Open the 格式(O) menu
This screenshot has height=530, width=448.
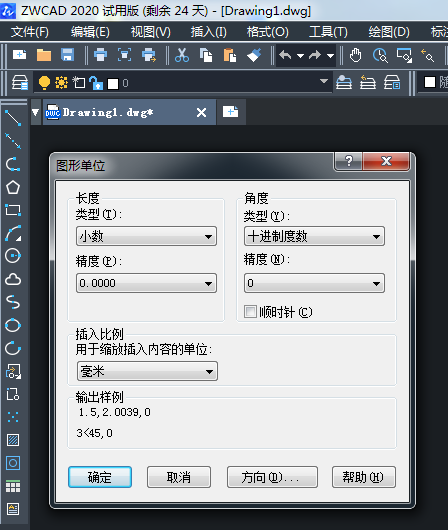pyautogui.click(x=267, y=32)
